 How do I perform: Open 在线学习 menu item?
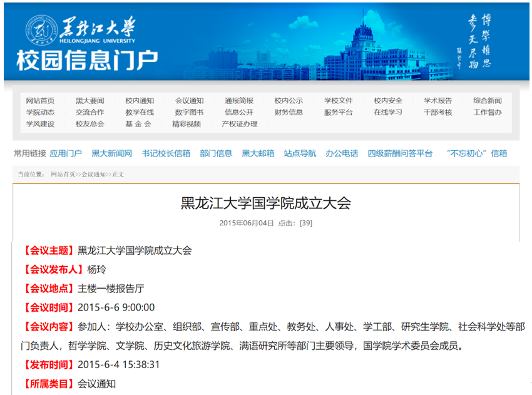[388, 112]
